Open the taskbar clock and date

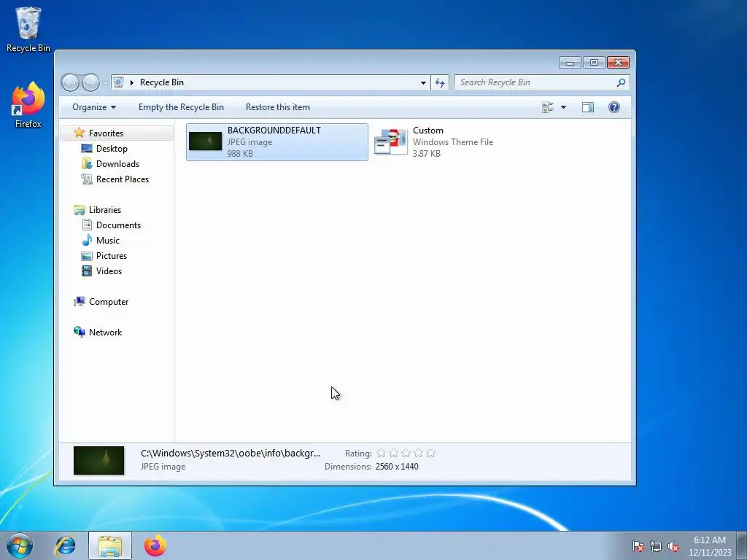(710, 546)
